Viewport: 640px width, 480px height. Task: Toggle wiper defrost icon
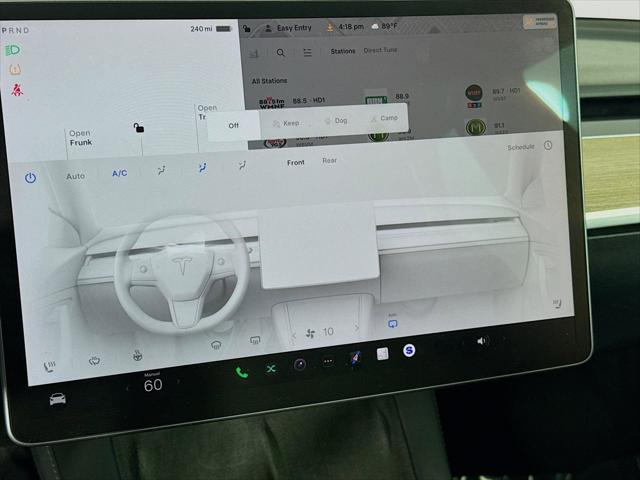tap(94, 361)
